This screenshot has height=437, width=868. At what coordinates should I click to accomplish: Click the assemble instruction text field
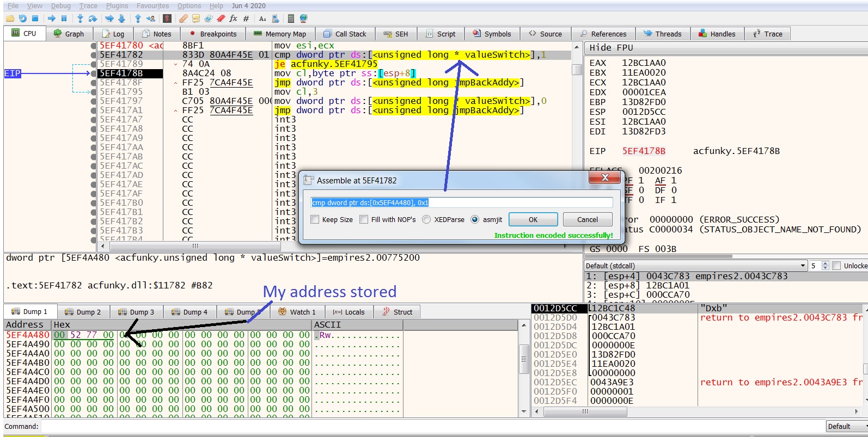point(461,202)
